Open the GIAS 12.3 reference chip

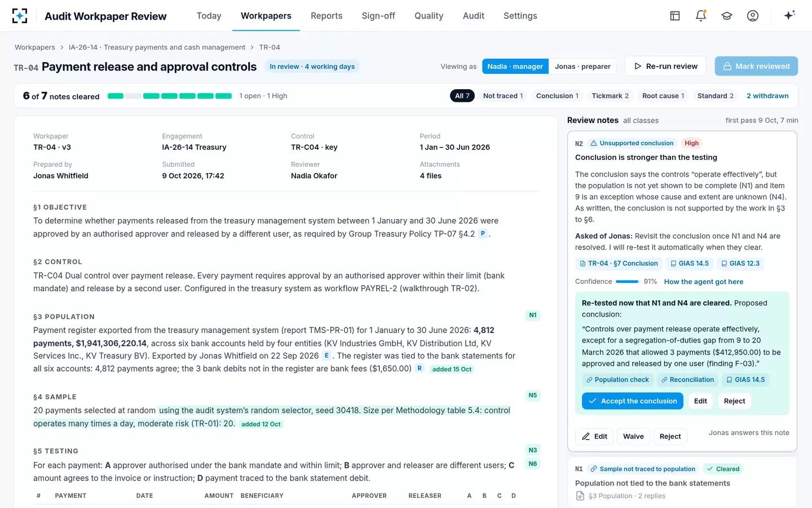point(740,264)
